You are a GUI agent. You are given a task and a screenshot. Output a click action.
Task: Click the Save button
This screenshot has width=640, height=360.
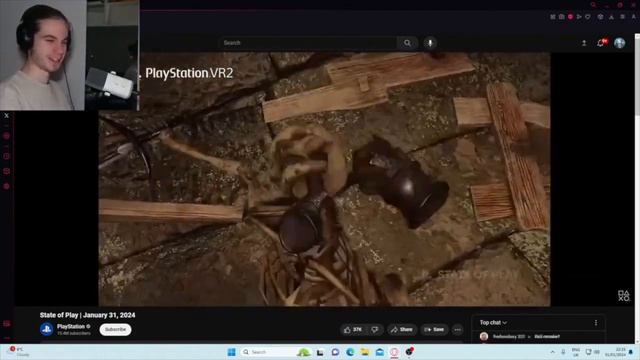[434, 329]
